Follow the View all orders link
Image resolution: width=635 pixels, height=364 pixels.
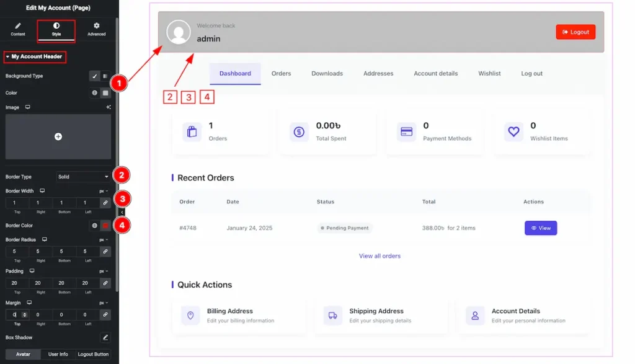click(x=380, y=256)
